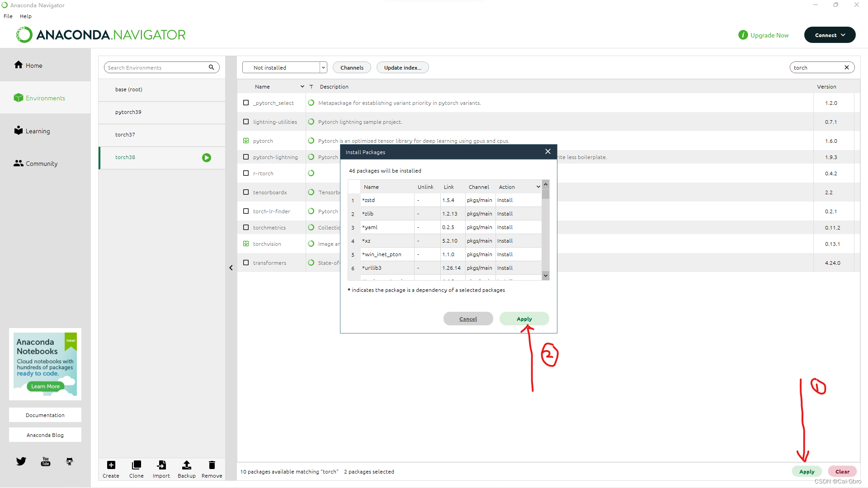Click the status circle for _pytorch_select

point(311,103)
